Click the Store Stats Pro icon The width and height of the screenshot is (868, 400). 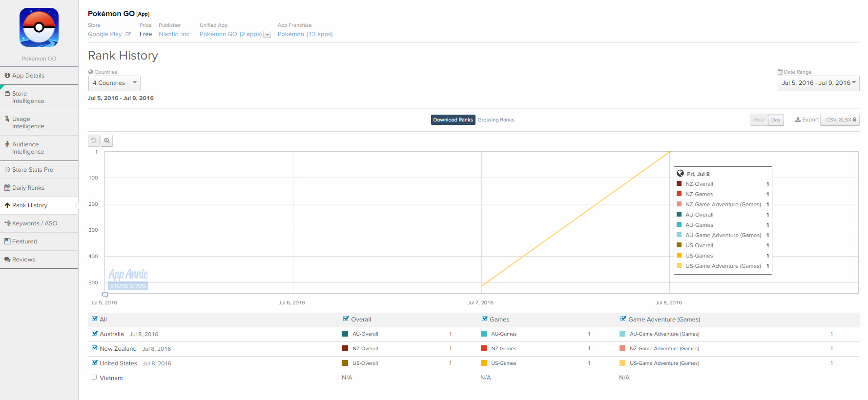(7, 170)
